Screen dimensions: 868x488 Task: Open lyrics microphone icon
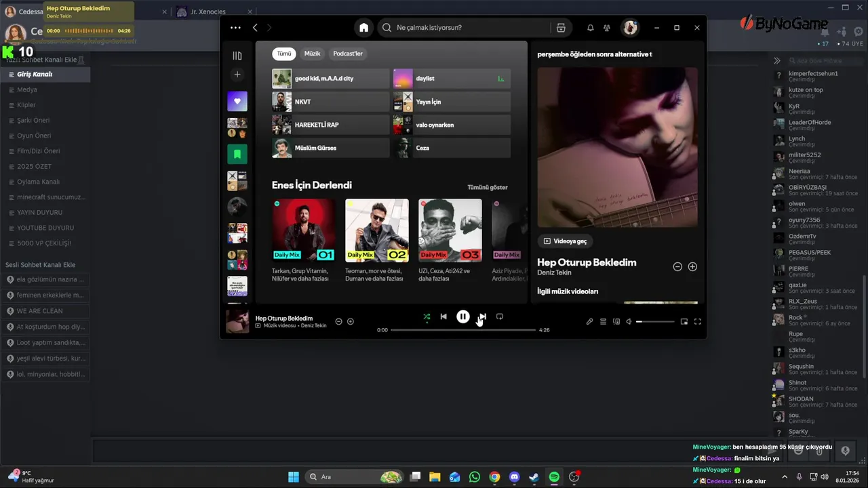[x=589, y=322]
